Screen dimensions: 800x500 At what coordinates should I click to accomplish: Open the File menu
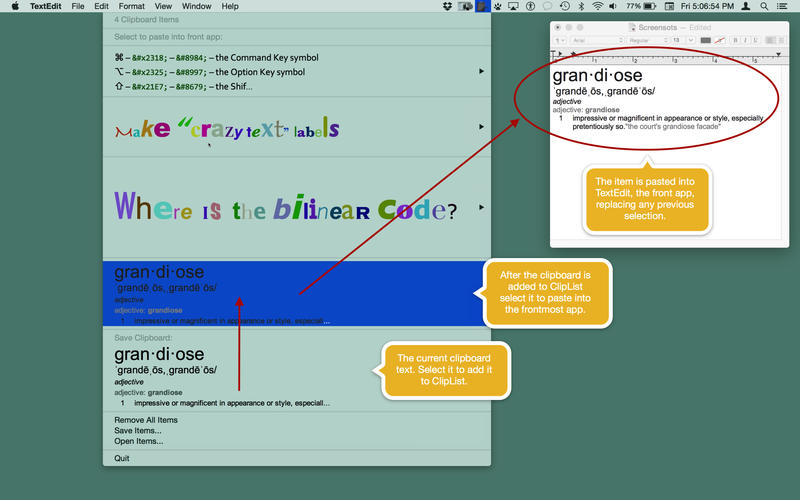click(x=78, y=6)
